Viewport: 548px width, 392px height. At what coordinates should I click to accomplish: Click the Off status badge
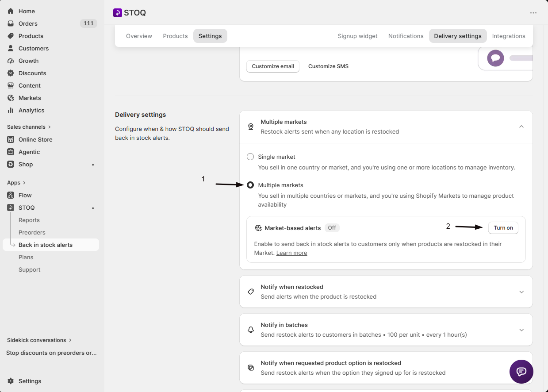point(332,228)
